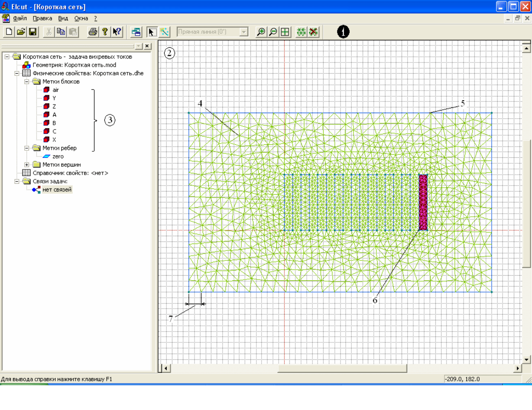Open the Вид menu
The image size is (532, 410).
tap(63, 19)
